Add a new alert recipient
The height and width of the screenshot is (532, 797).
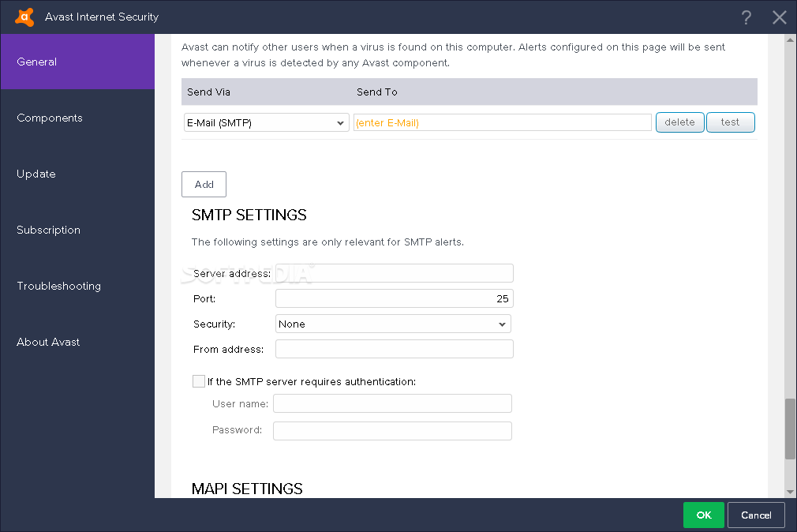(x=204, y=184)
